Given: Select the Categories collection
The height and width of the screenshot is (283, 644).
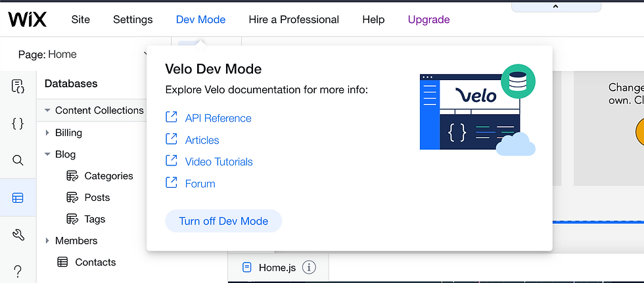Looking at the screenshot, I should pos(109,176).
